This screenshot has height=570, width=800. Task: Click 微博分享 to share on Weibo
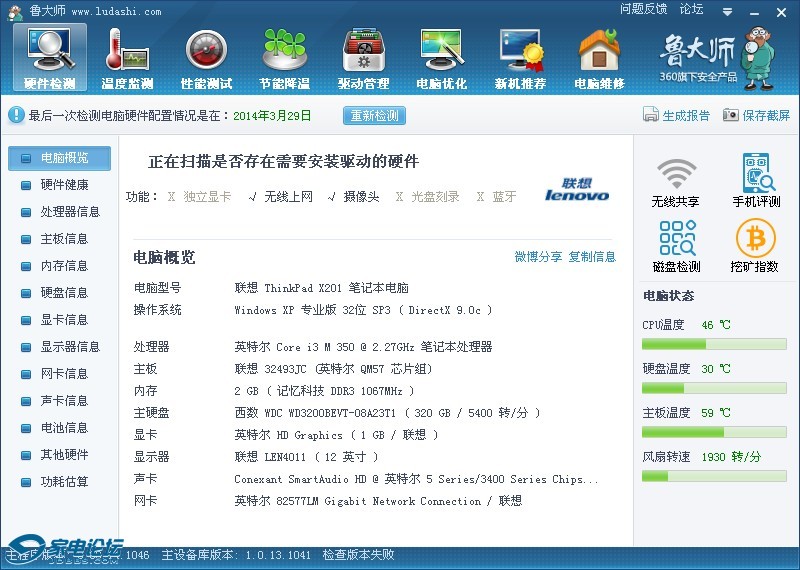point(538,257)
